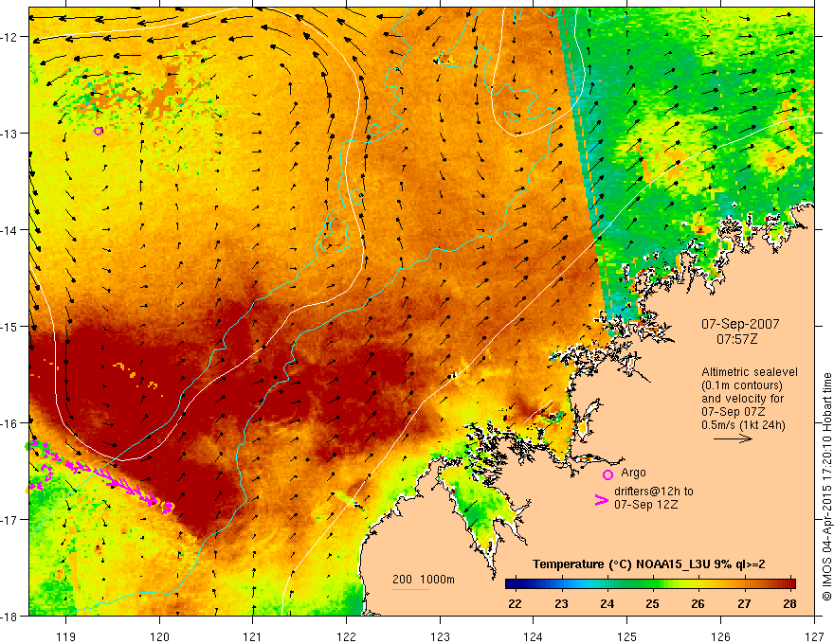Click colorbar tick label 28
Image resolution: width=834 pixels, height=644 pixels.
pyautogui.click(x=789, y=603)
